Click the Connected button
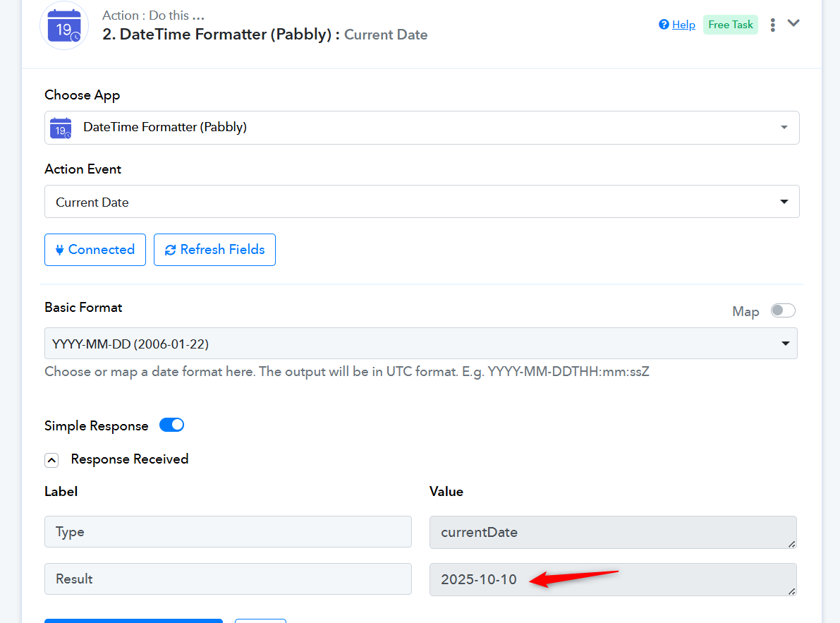The width and height of the screenshot is (840, 623). pos(95,250)
